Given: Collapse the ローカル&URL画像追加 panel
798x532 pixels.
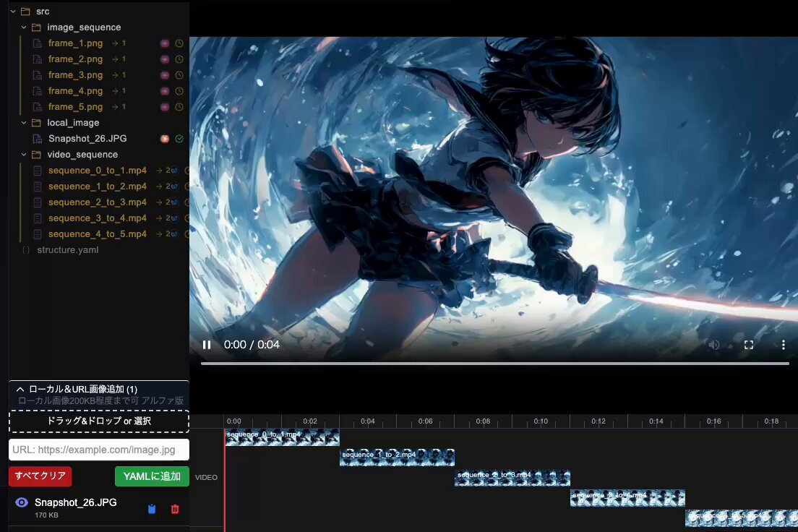Looking at the screenshot, I should pos(20,389).
